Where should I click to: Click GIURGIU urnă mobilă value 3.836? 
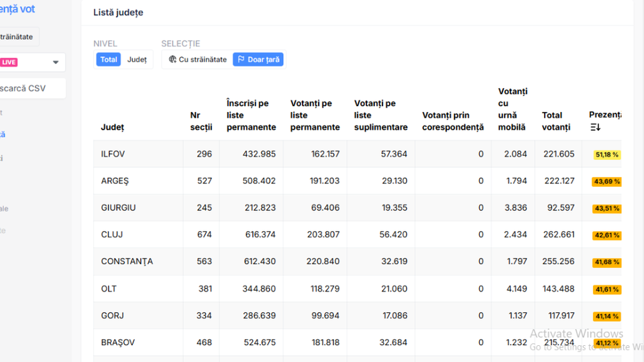pyautogui.click(x=516, y=208)
